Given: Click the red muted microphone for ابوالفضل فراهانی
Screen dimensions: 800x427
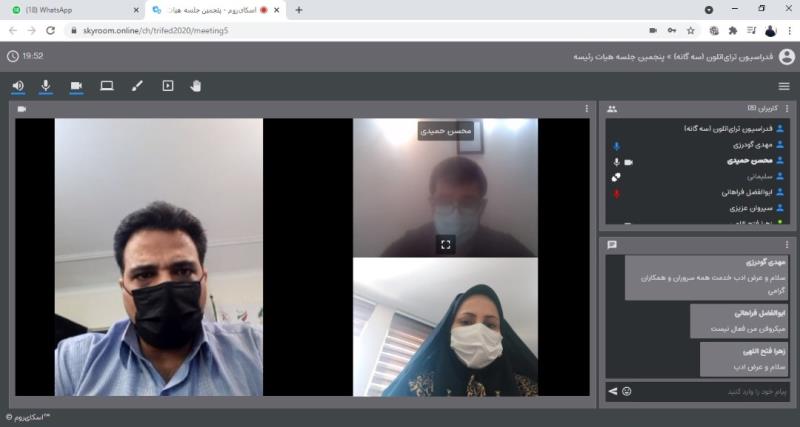Looking at the screenshot, I should [616, 194].
